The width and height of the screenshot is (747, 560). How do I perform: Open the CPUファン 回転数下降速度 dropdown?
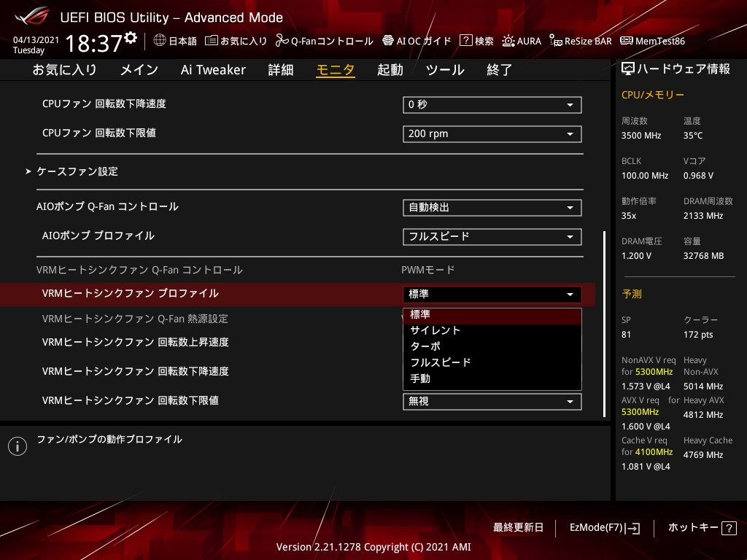click(x=492, y=105)
